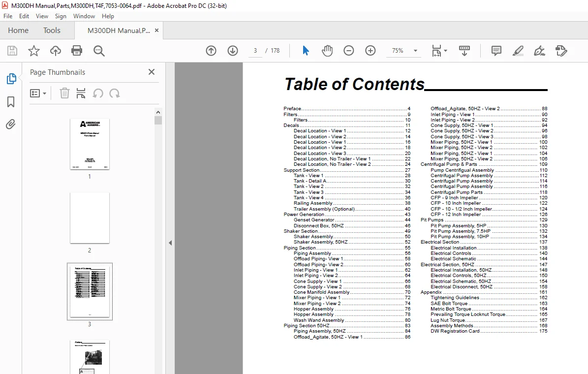Open thumbnail options dropdown menu
588x374 pixels.
click(38, 93)
